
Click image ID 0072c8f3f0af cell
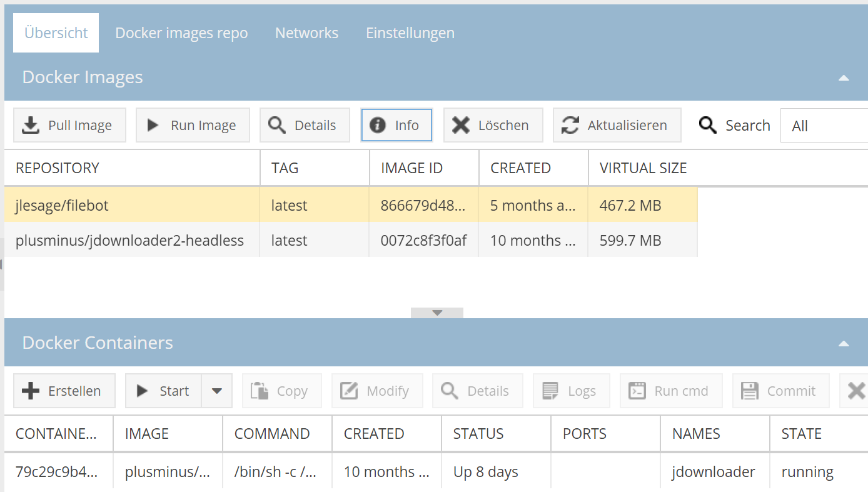click(424, 240)
